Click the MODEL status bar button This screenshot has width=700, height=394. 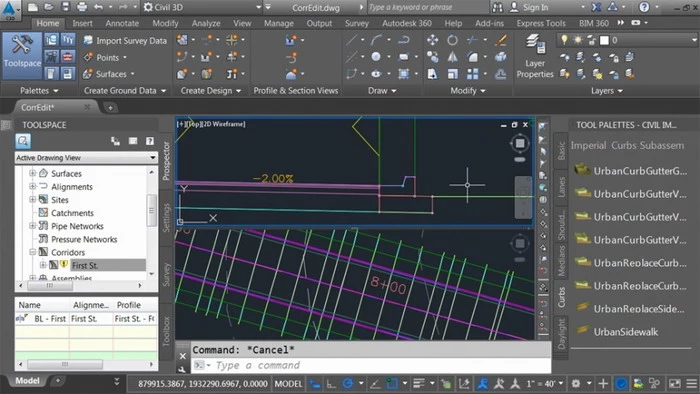pos(288,384)
